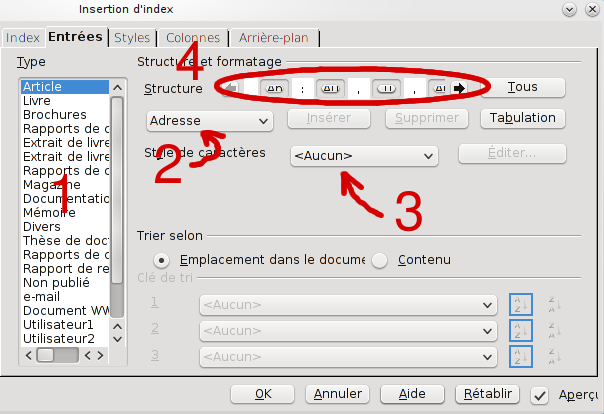Click the Rétablir button
The height and width of the screenshot is (414, 604).
pyautogui.click(x=487, y=394)
